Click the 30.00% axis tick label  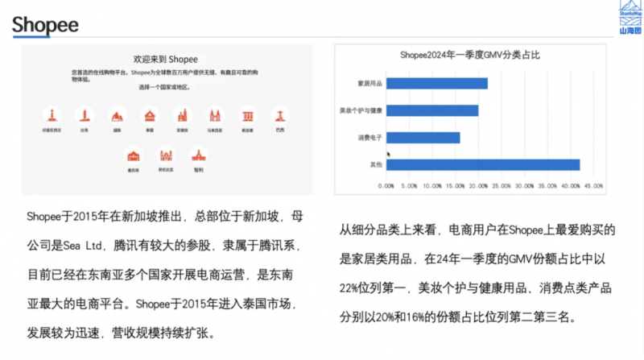[x=525, y=186]
